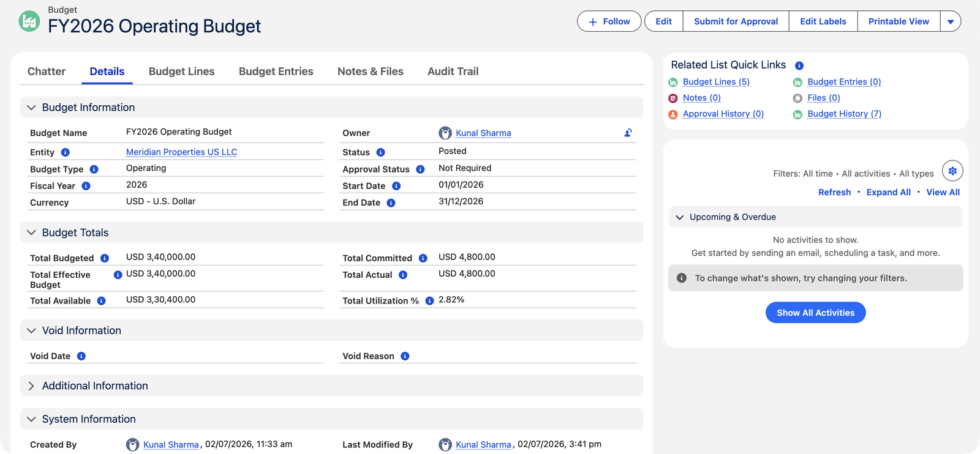Viewport: 980px width, 454px height.
Task: Click info icon next to Total Budgeted
Action: coord(105,258)
